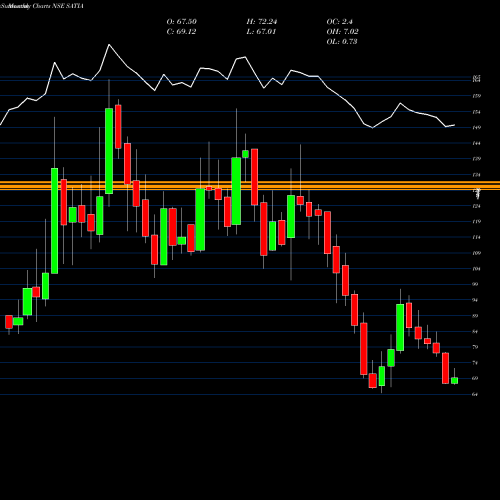This screenshot has height=500, width=500.
Task: Select the tallest green candle peaking near 155
Action: [x=109, y=151]
